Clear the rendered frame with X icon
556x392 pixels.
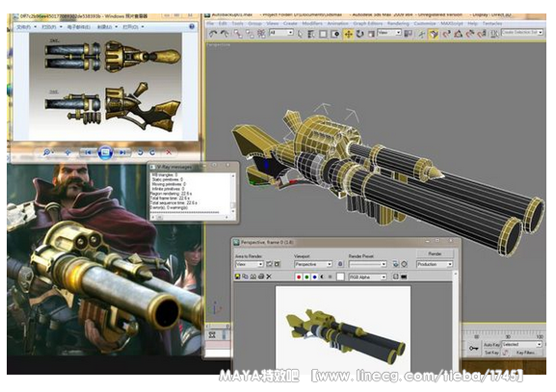pyautogui.click(x=269, y=276)
